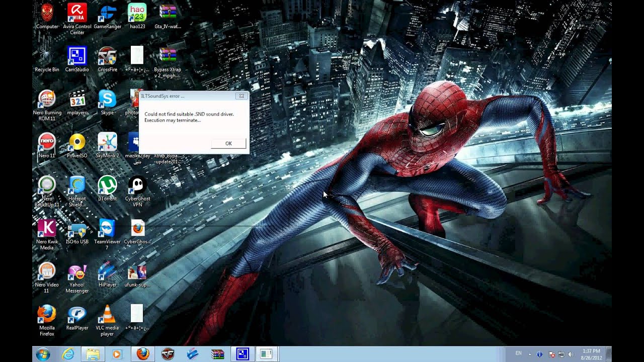This screenshot has width=644, height=362.
Task: Open Windows Explorer from the taskbar
Action: pyautogui.click(x=93, y=354)
